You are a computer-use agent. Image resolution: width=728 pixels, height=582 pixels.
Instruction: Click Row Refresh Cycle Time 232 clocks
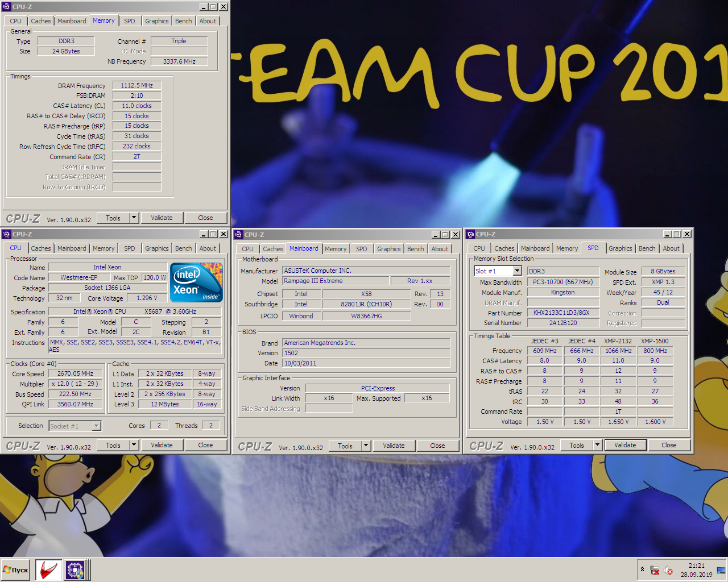click(x=136, y=146)
